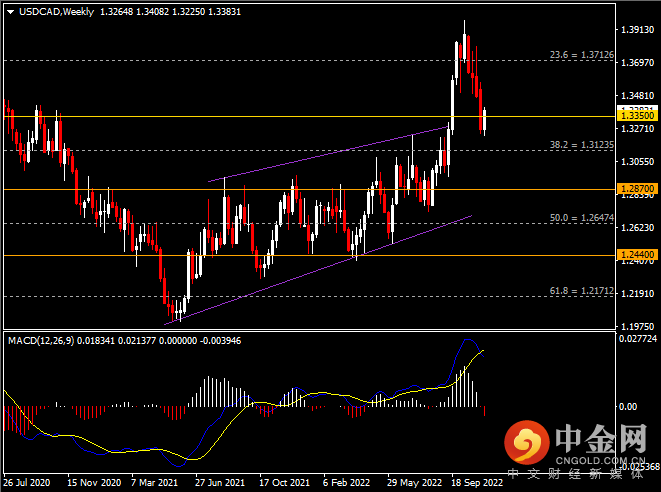Click the 50.0 = 1.26474 Fibonacci label
This screenshot has height=492, width=661.
coord(581,218)
